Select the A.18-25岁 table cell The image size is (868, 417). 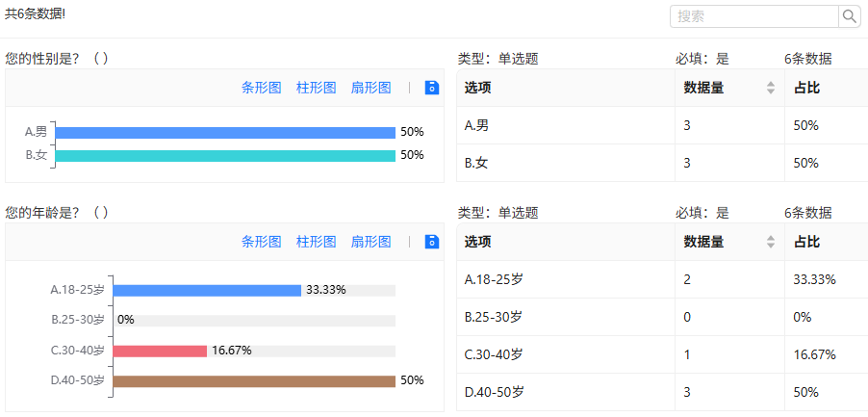pyautogui.click(x=566, y=279)
